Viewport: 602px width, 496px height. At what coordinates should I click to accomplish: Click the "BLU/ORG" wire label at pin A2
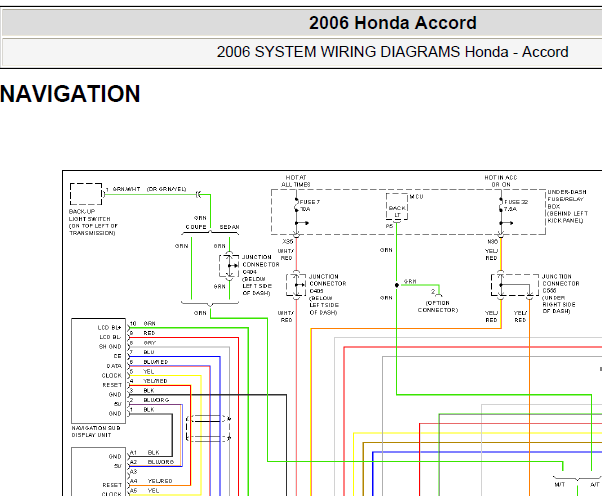(x=160, y=462)
